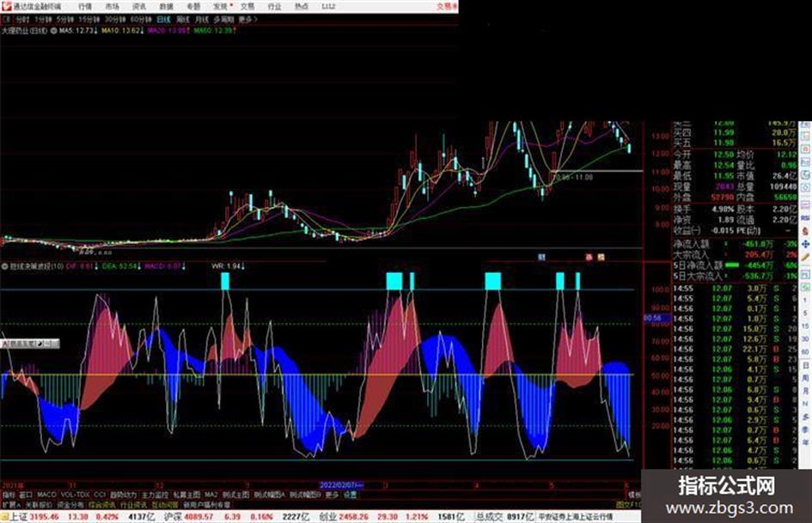
Task: Click the 通达信 app logo icon
Action: tap(6, 6)
